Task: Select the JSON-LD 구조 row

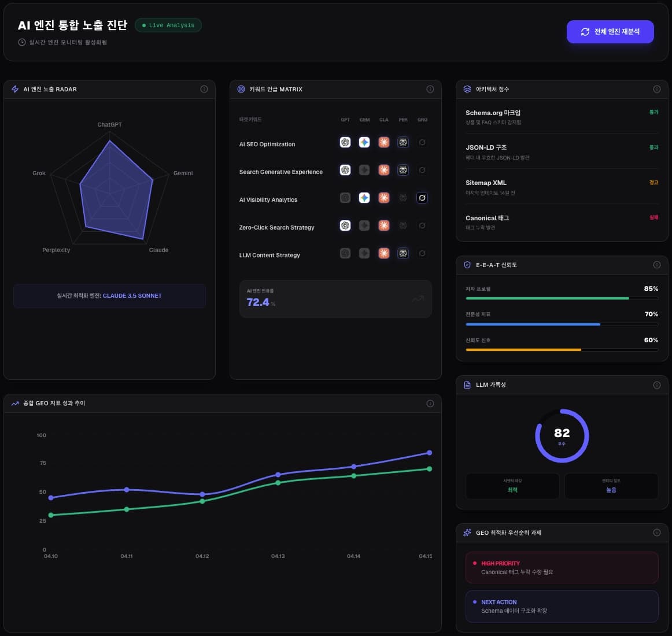Action: 562,152
